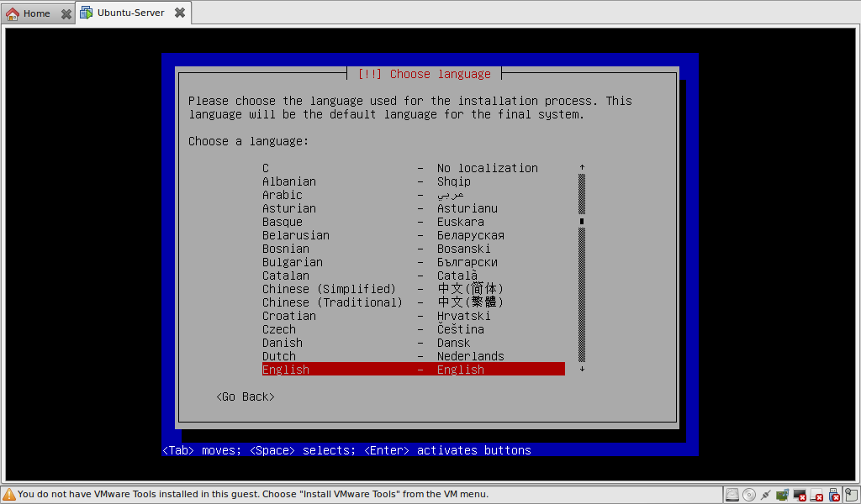
Task: Click the 'Shqip' native name
Action: (454, 181)
